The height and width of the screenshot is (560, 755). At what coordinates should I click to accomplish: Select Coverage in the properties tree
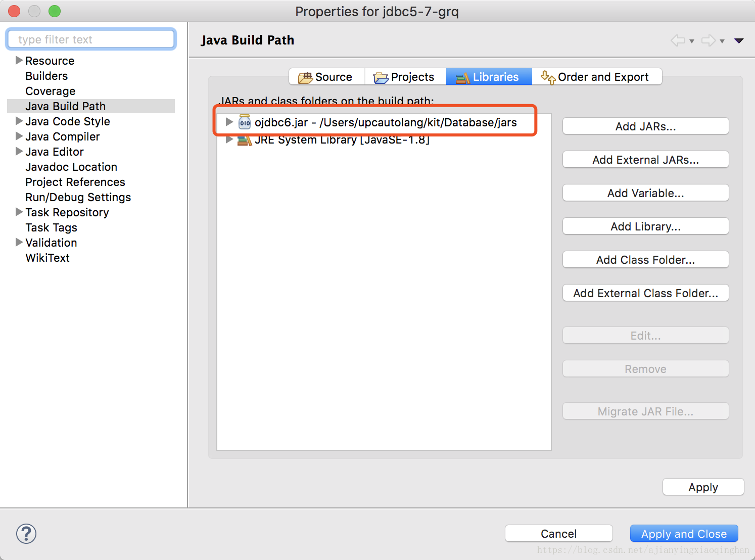51,91
